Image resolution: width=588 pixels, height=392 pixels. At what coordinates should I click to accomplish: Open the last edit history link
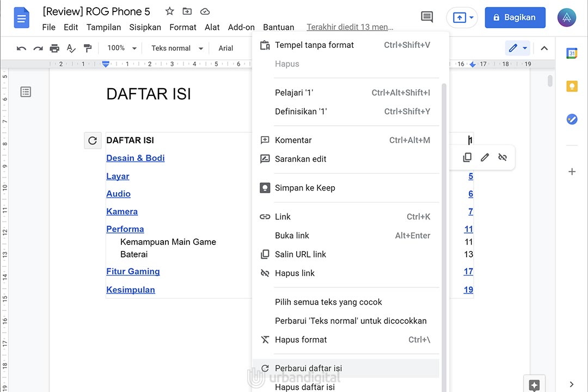pyautogui.click(x=350, y=27)
